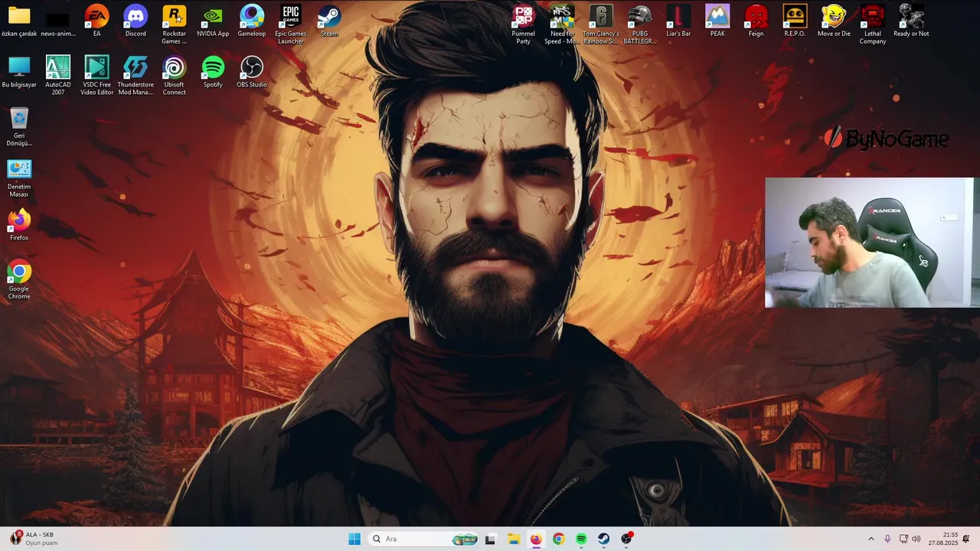This screenshot has height=551, width=980.
Task: Launch the Gameloop shortcut
Action: pos(252,21)
